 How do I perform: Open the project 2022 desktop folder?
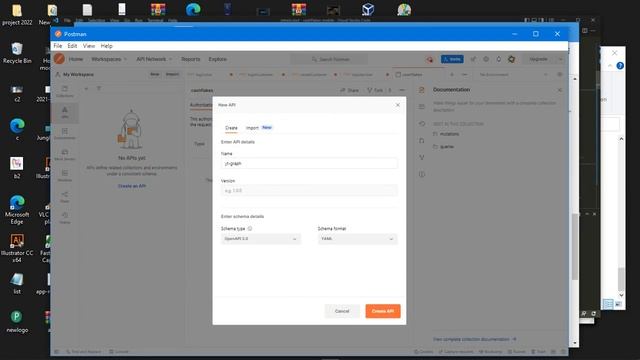(x=17, y=14)
